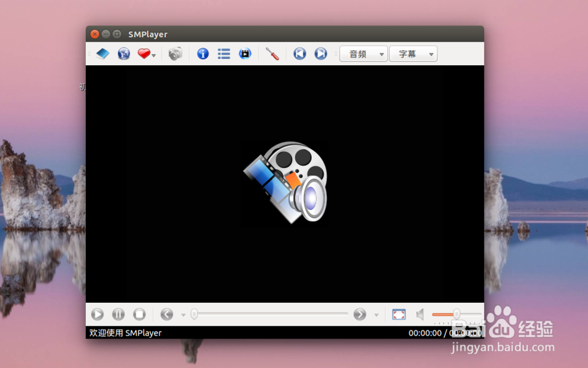Click the 欢迎使用 SMPlayer status text
This screenshot has width=588, height=368.
[125, 333]
